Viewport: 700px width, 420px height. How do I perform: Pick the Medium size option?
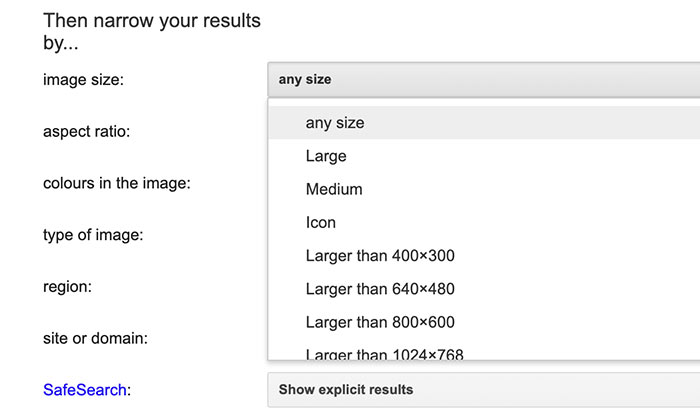pos(334,189)
